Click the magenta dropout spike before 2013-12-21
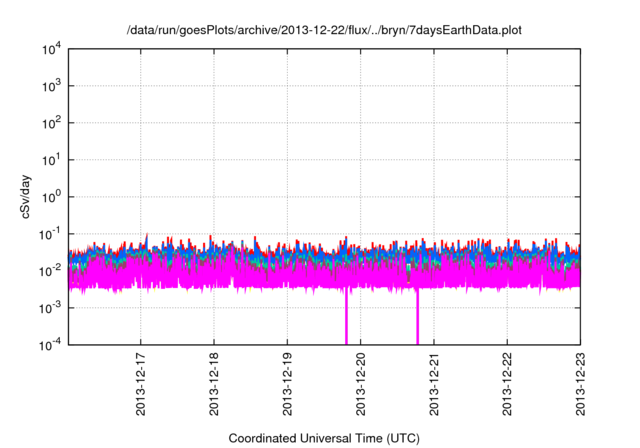 pyautogui.click(x=418, y=316)
